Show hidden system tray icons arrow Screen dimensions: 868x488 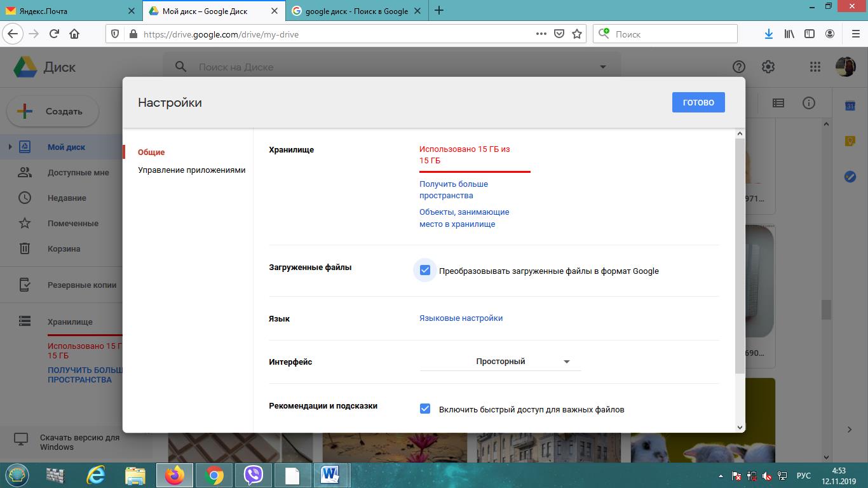tap(720, 476)
